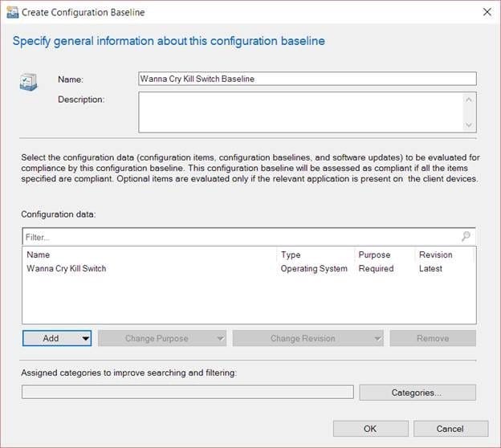Open the Change Purpose dropdown
The width and height of the screenshot is (501, 448).
tap(162, 338)
